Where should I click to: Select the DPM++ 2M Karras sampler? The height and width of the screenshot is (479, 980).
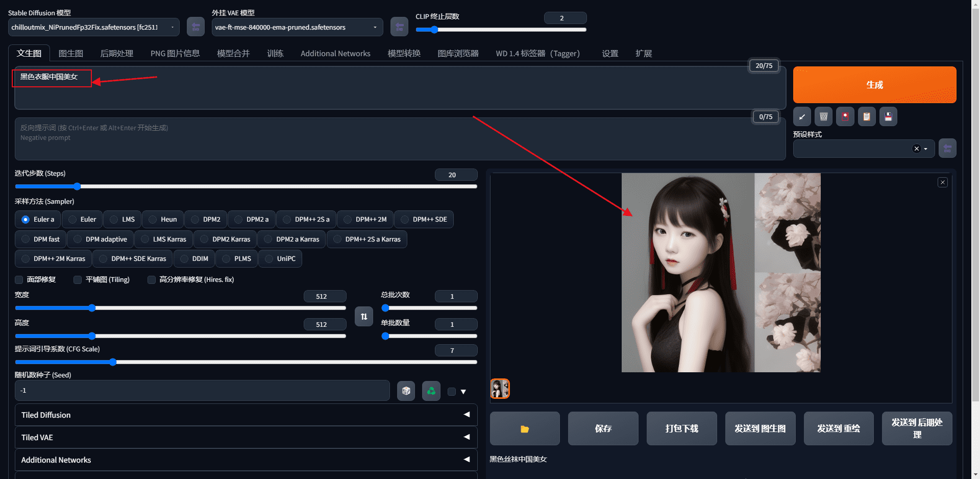pos(53,258)
